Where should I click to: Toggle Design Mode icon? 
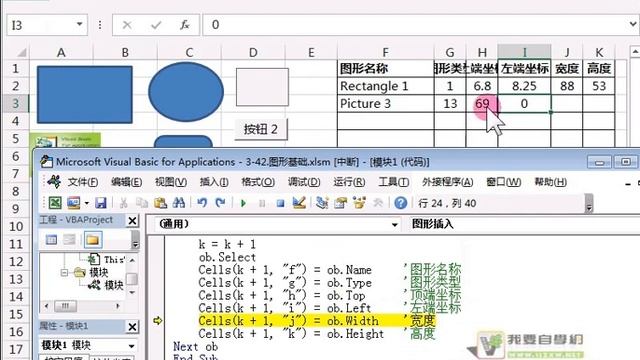pyautogui.click(x=299, y=202)
